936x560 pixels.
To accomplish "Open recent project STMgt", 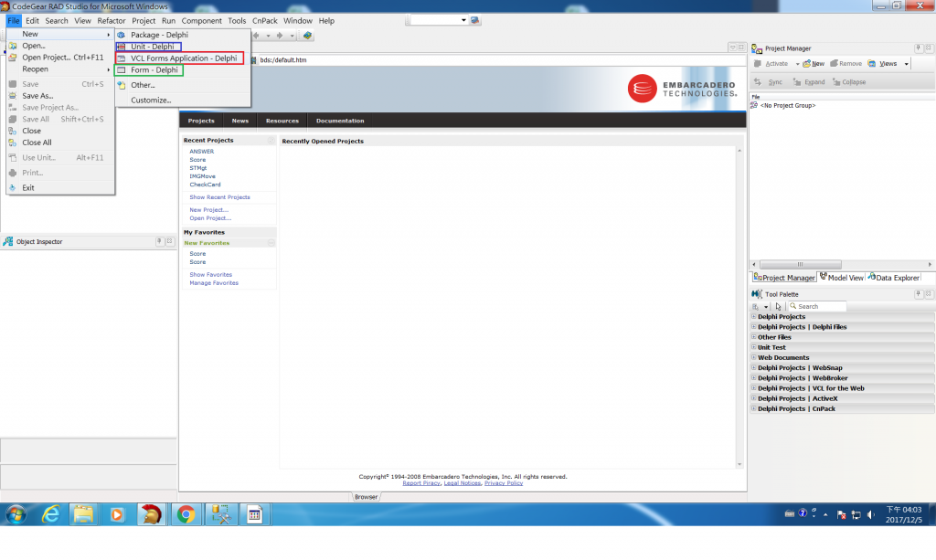I will click(x=197, y=168).
